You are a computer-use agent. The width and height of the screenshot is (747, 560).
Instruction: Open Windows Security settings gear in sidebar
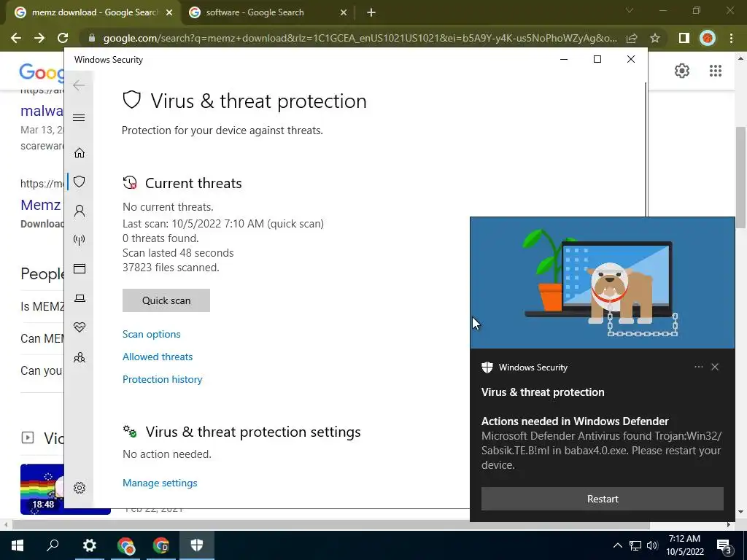[80, 488]
